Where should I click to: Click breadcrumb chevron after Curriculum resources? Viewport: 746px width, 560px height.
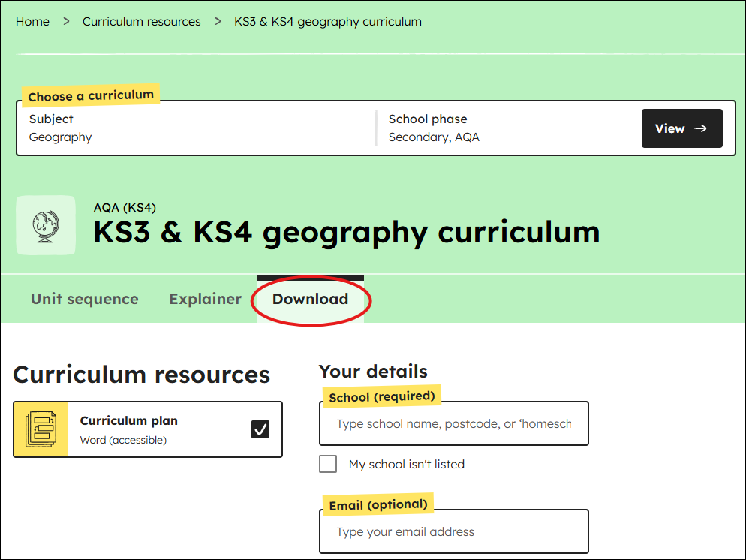(x=218, y=22)
